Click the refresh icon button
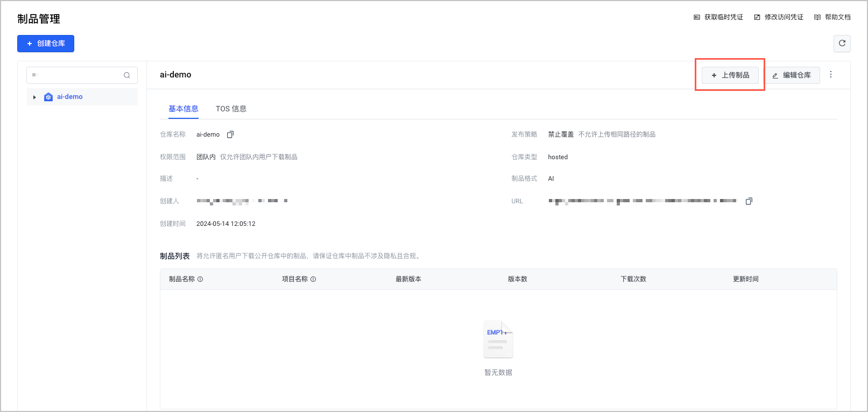Screen dimensions: 868x412 pyautogui.click(x=842, y=44)
